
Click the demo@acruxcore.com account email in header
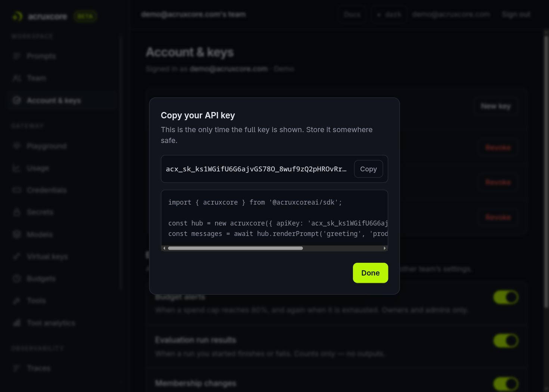coord(451,14)
